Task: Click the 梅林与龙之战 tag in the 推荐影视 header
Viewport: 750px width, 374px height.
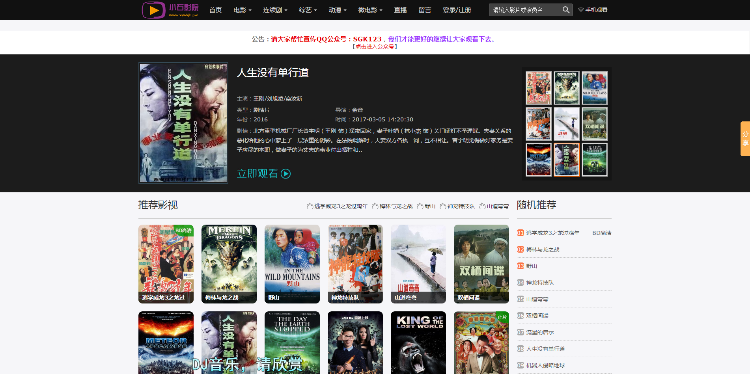Action: point(392,206)
